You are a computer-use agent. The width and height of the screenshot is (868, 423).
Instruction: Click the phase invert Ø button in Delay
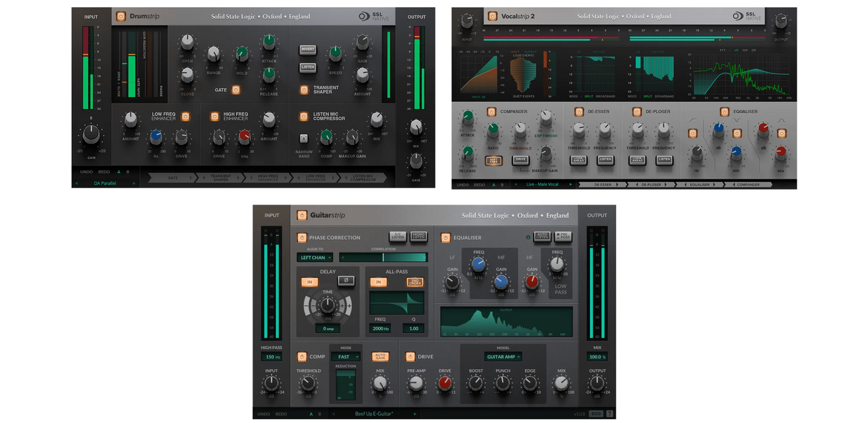click(x=346, y=282)
